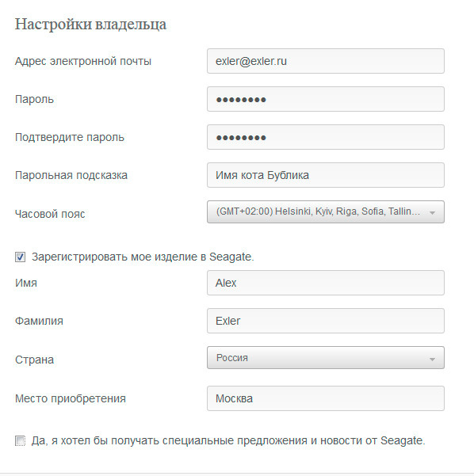Click the Страна label text

34,360
